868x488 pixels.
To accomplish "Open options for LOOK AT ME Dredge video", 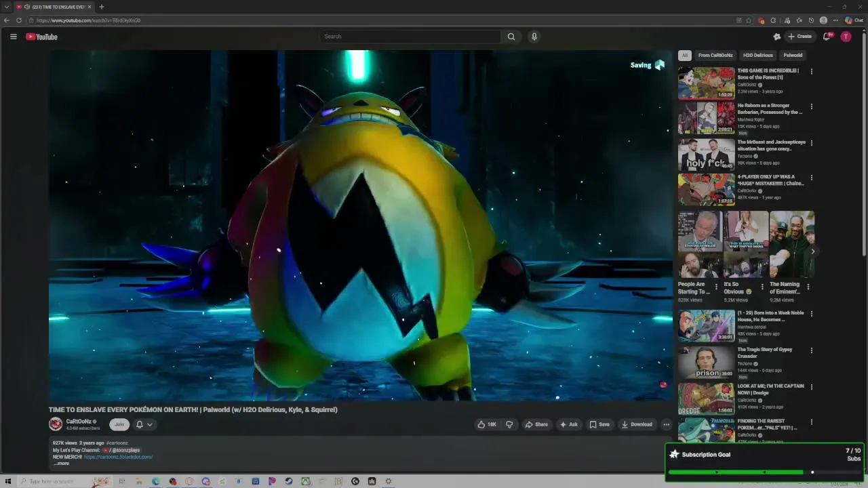I will (811, 387).
